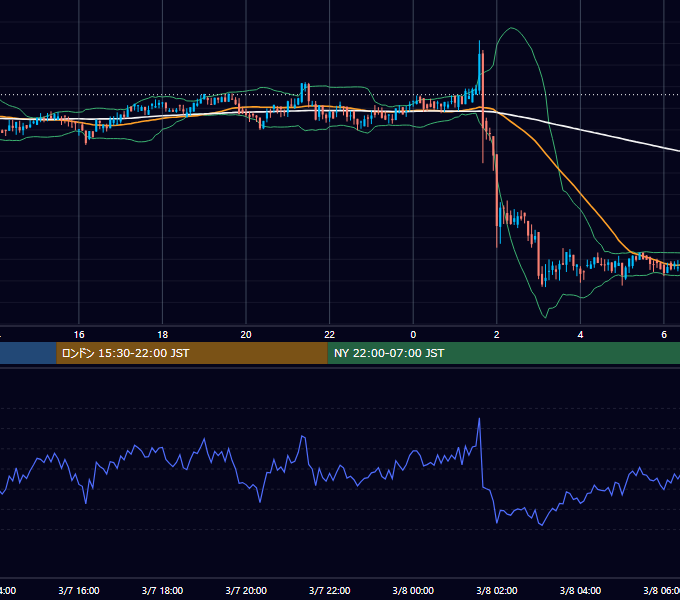Click the 4 hour label on price chart axis
This screenshot has height=600, width=680.
pos(580,335)
